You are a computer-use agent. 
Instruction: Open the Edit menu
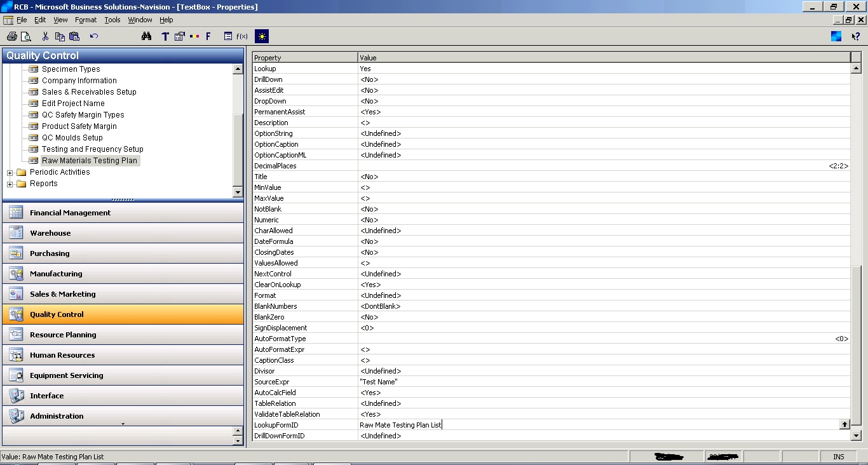40,20
